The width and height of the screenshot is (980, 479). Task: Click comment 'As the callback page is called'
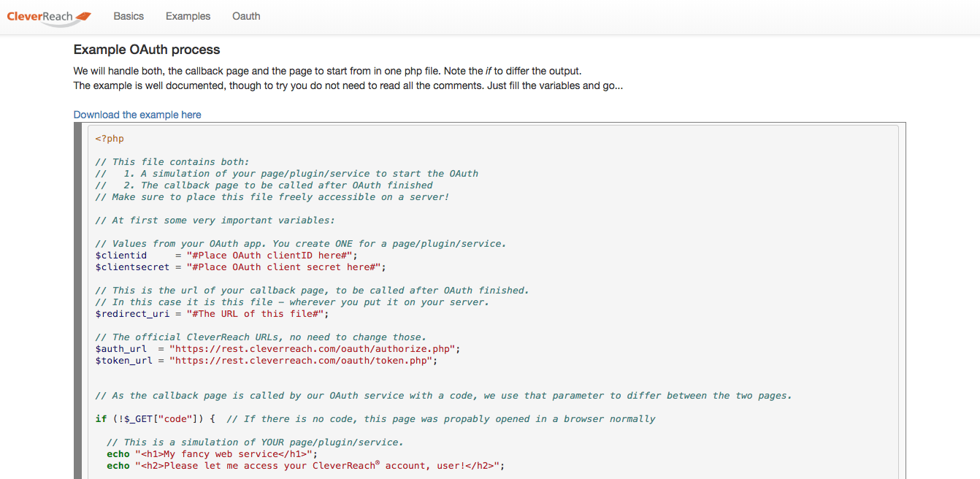point(443,395)
